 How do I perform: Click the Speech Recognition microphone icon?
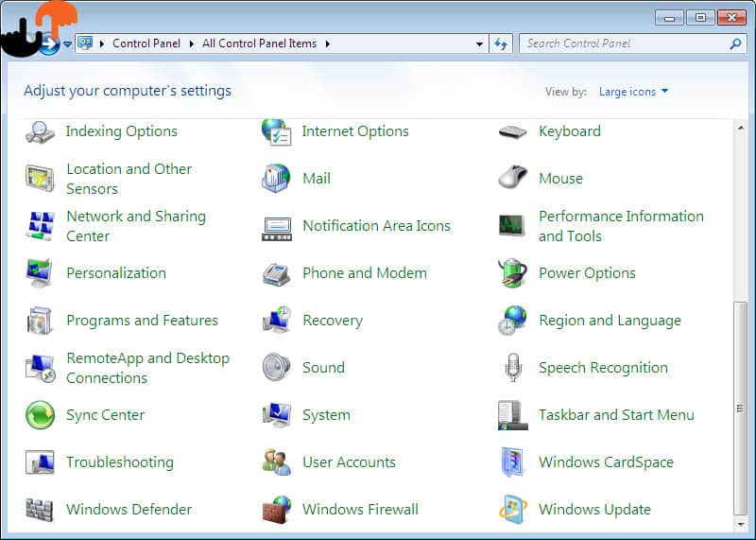(x=513, y=367)
